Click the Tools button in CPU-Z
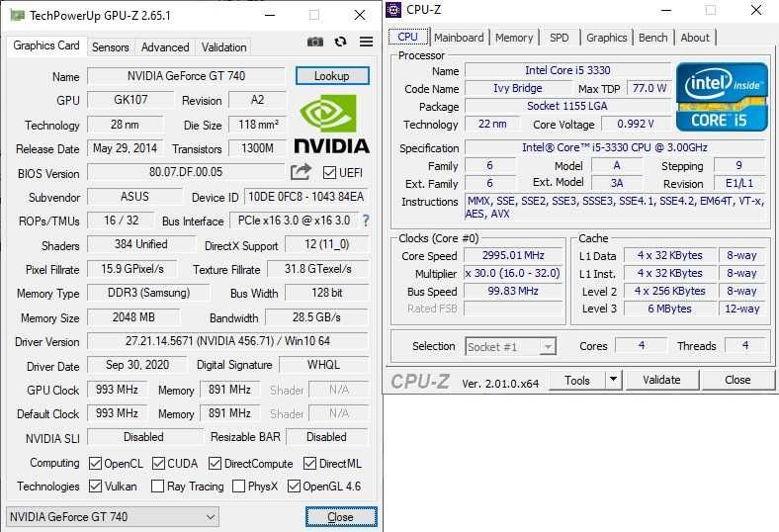 point(577,380)
